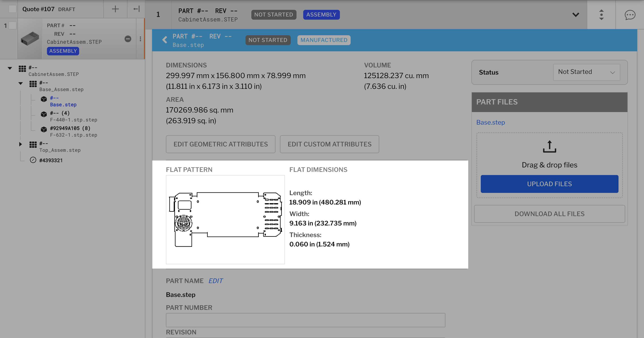Click the minus circle icon on CabinetAssem.STEP
Screen dimensions: 644x338
click(128, 39)
